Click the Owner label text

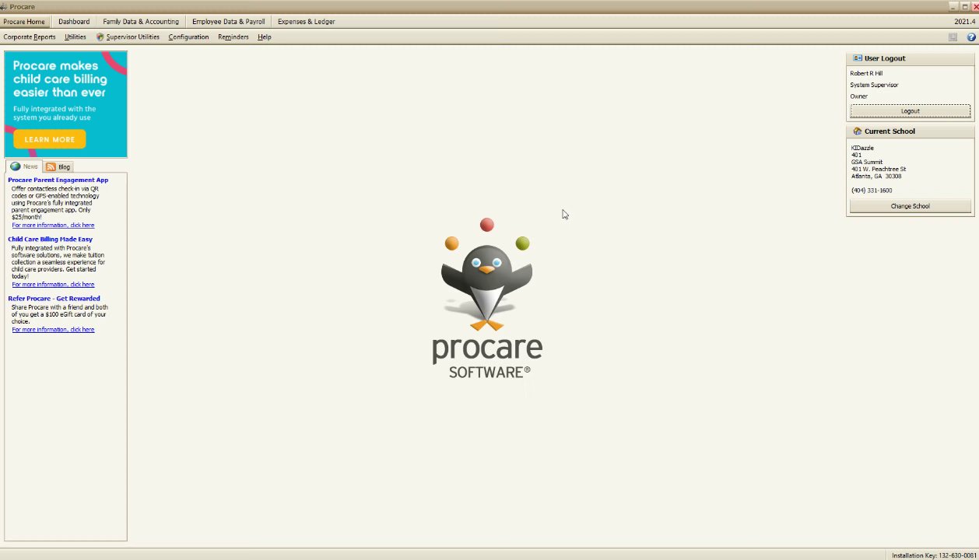tap(858, 96)
